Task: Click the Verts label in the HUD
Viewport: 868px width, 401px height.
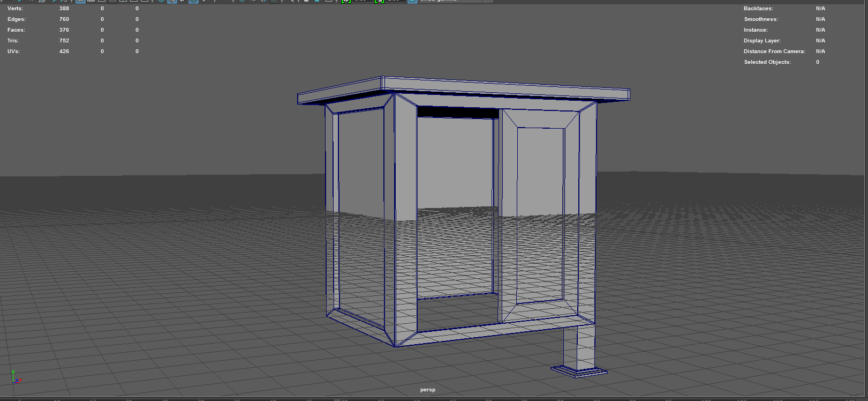Action: click(x=15, y=9)
